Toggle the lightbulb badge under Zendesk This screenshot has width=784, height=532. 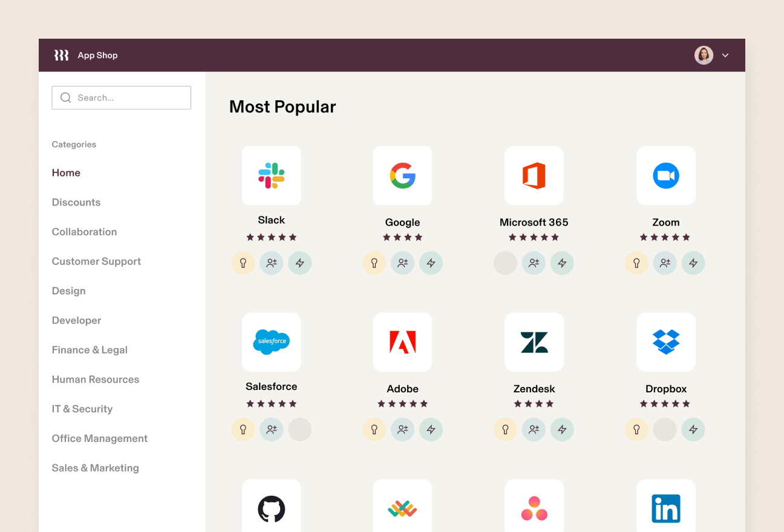tap(505, 429)
